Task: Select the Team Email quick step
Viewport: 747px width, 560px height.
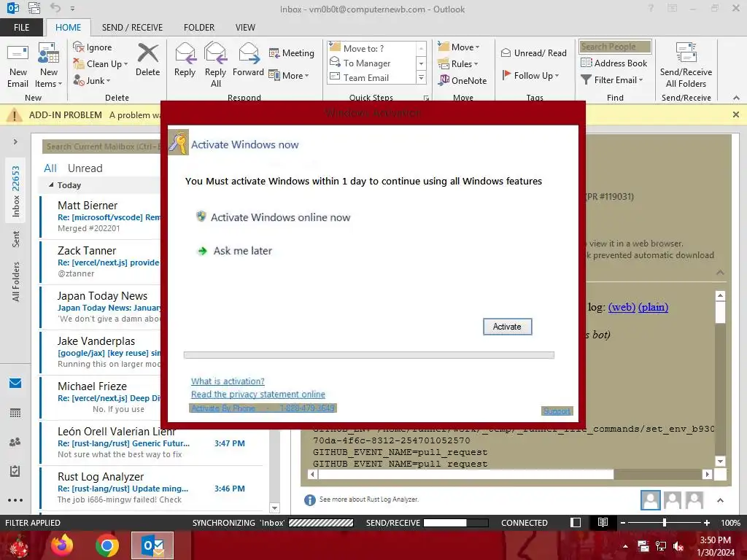Action: pos(371,77)
